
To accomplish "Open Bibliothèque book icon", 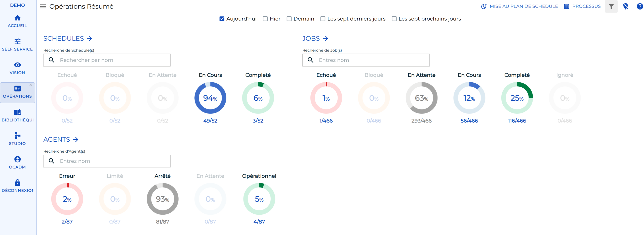I will (x=17, y=112).
